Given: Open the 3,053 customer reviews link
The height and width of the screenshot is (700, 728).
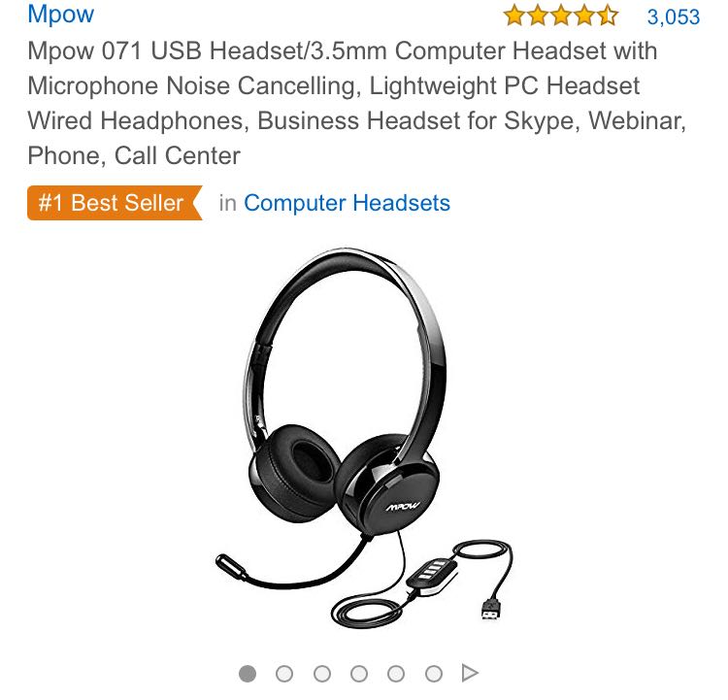Looking at the screenshot, I should 674,17.
